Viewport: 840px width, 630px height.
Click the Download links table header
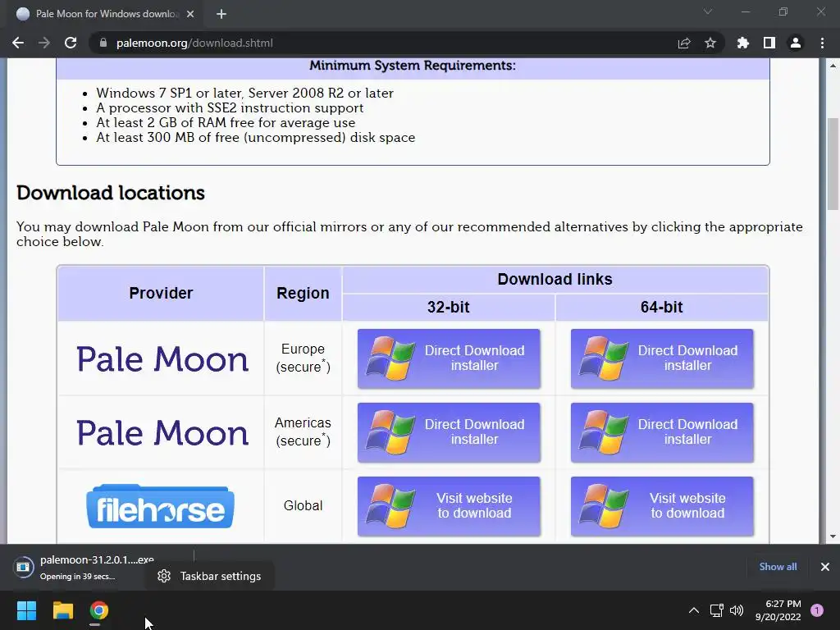point(555,279)
